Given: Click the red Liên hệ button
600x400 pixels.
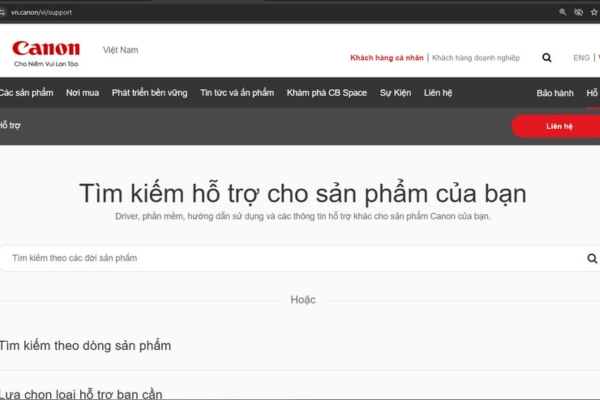Looking at the screenshot, I should 556,126.
